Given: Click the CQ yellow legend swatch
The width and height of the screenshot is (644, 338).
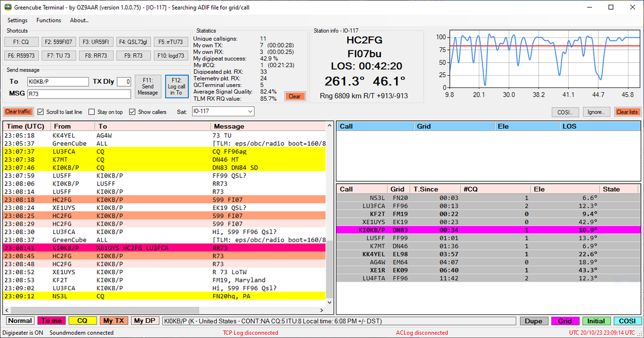Looking at the screenshot, I should (x=82, y=321).
